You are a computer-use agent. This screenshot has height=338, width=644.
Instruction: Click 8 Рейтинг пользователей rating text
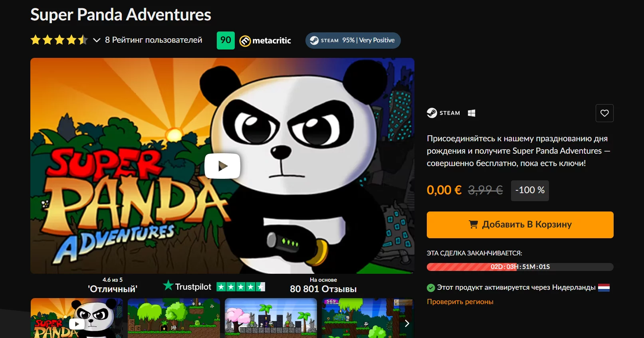click(x=154, y=40)
